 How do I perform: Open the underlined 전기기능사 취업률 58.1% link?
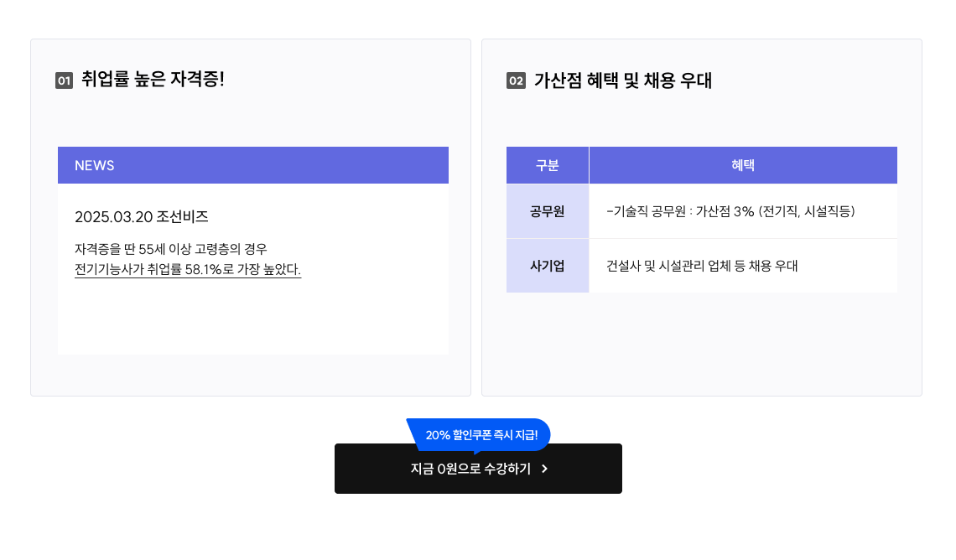click(189, 270)
